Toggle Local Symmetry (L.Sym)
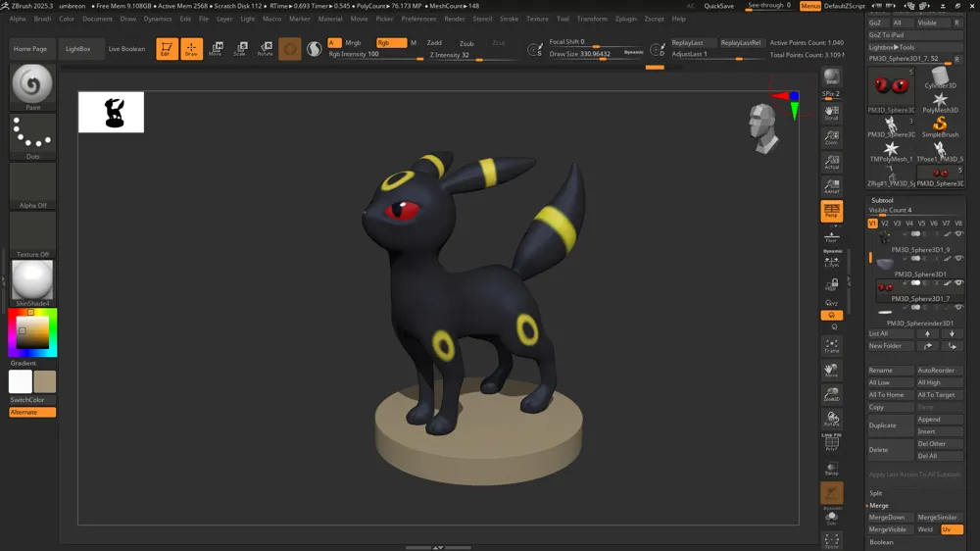This screenshot has width=980, height=551. coord(831,262)
